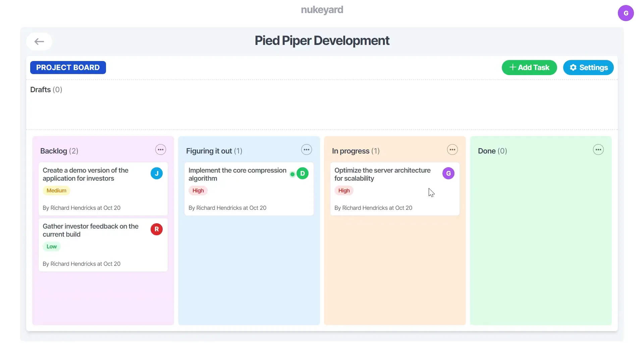Click the D assignee avatar on compression task
The image size is (644, 362).
303,173
